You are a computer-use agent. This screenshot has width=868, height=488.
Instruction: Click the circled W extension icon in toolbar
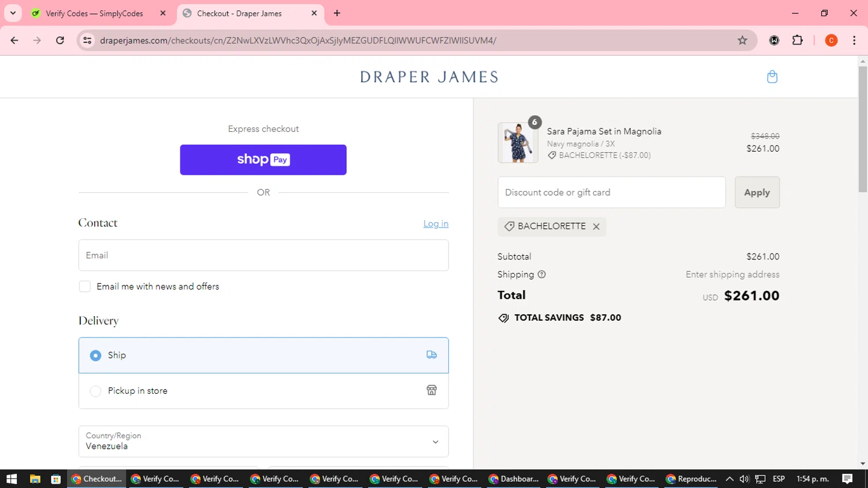[x=774, y=40]
